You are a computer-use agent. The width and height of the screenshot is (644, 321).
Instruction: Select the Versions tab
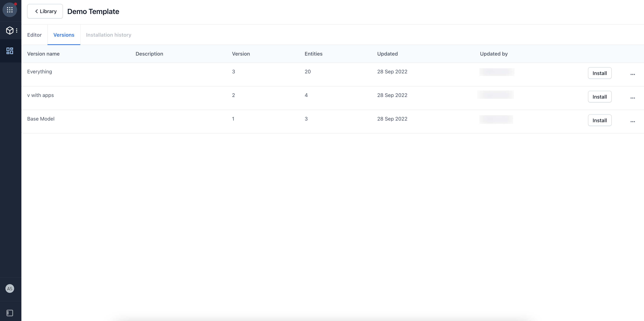(64, 35)
